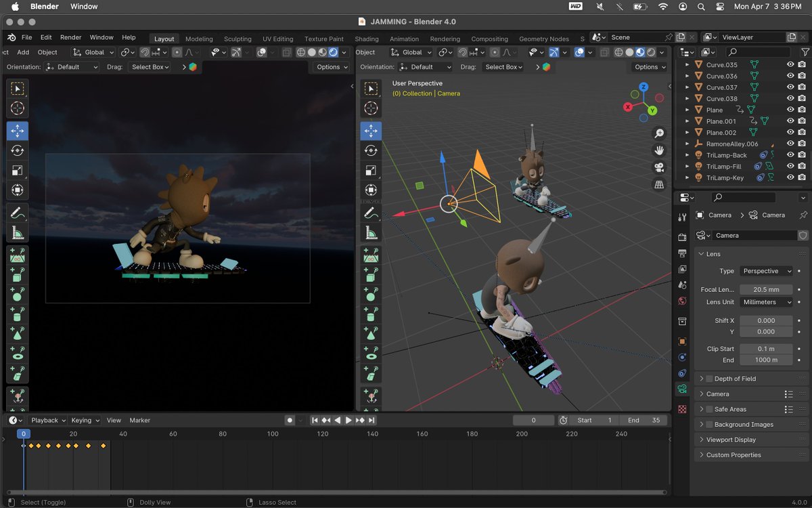This screenshot has width=812, height=508.
Task: Click the pan hand viewport icon
Action: (x=659, y=150)
